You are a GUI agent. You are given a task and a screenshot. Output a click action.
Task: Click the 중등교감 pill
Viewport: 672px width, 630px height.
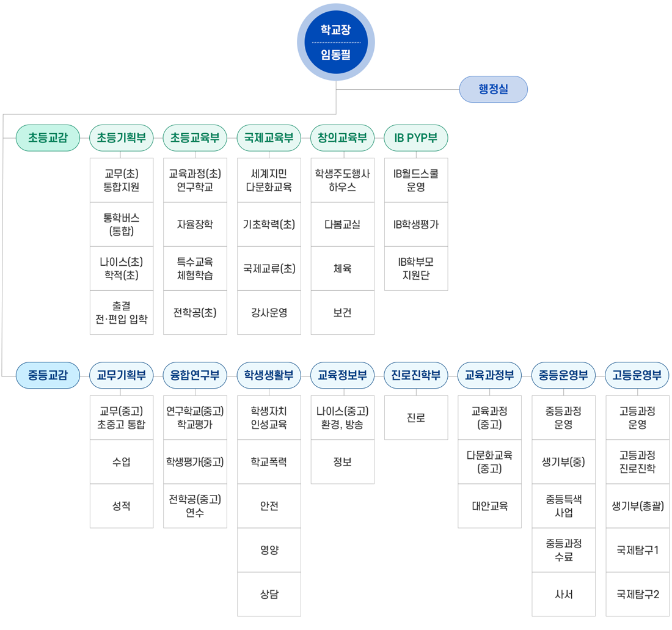pyautogui.click(x=48, y=375)
